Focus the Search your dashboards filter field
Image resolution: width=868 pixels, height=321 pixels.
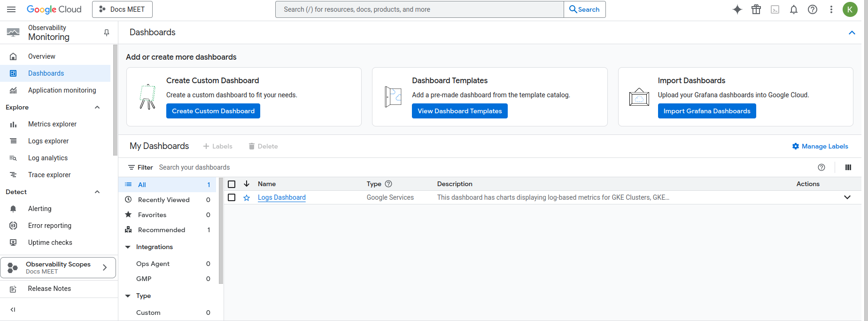point(484,167)
